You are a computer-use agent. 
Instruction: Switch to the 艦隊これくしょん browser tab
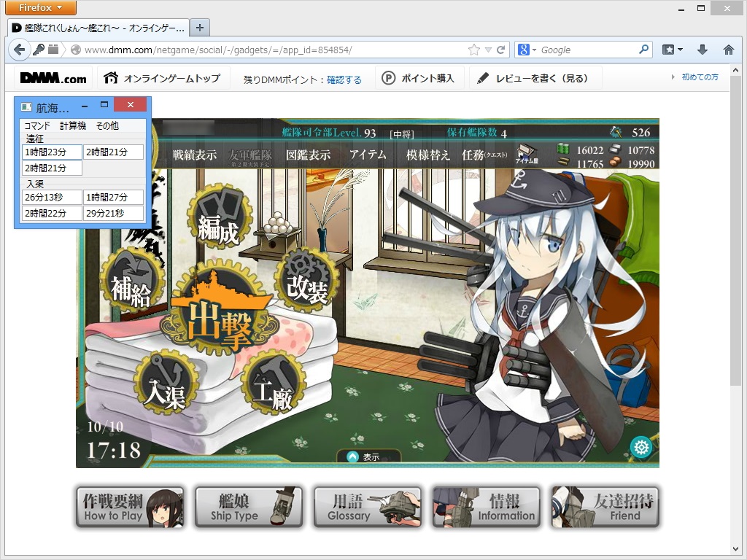(x=98, y=28)
